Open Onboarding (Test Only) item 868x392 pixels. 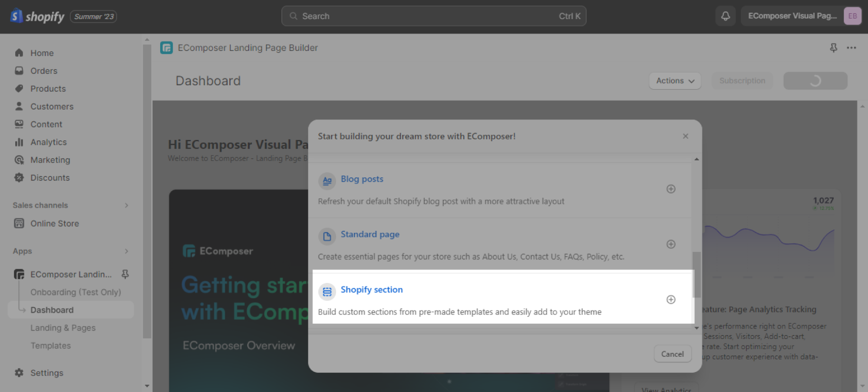tap(76, 292)
